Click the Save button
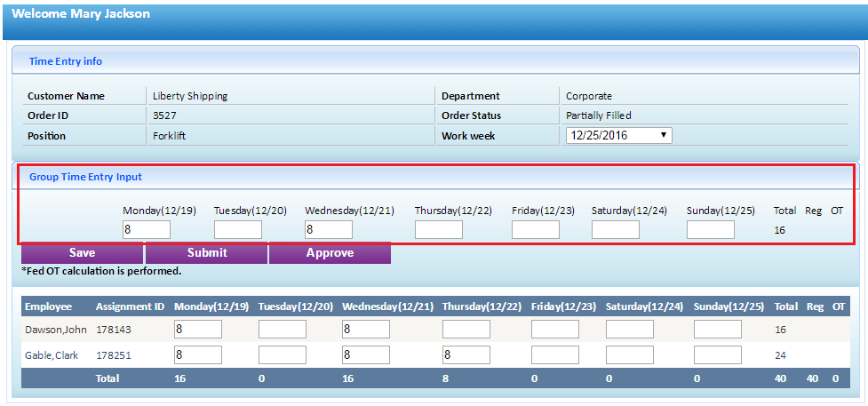The image size is (868, 406). click(82, 253)
